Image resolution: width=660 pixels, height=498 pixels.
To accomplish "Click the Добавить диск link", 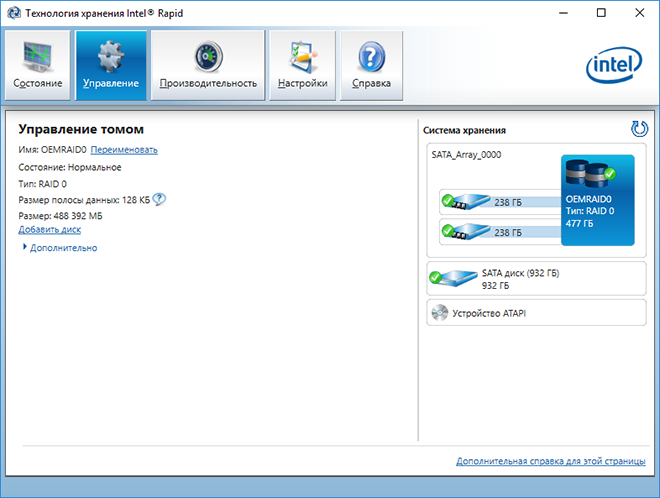I will [x=50, y=229].
